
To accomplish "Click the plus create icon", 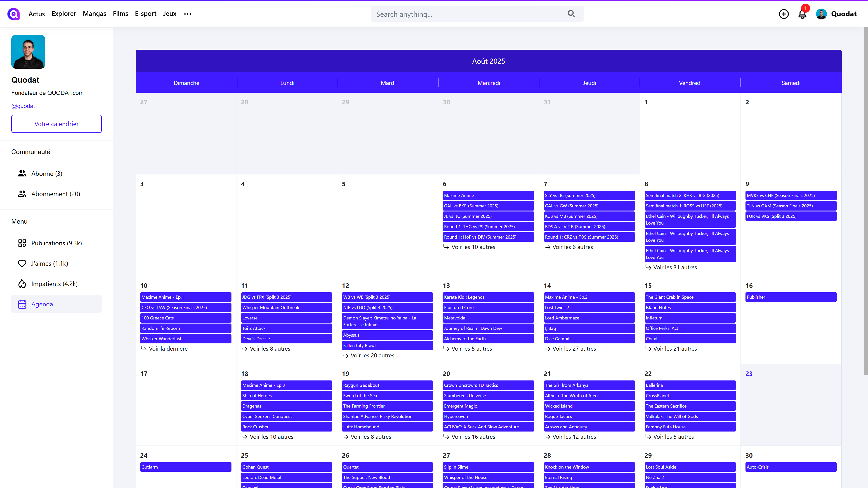I will coord(784,14).
